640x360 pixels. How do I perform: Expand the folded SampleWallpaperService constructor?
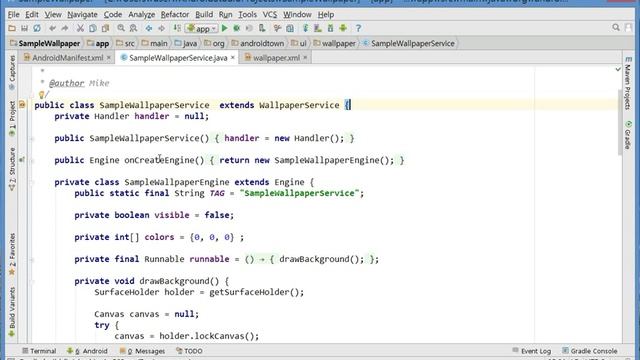32,138
